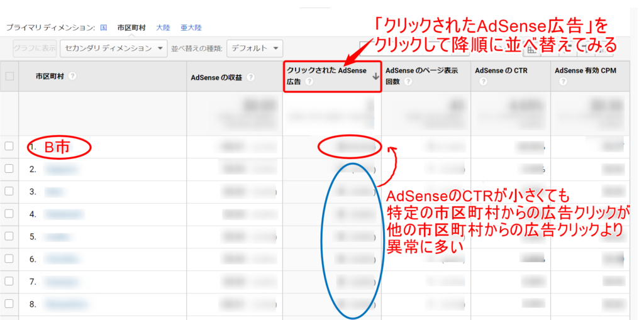Open help icon beside クリックされた AdSense 広告
Screen dimensions: 644x320
coord(309,82)
